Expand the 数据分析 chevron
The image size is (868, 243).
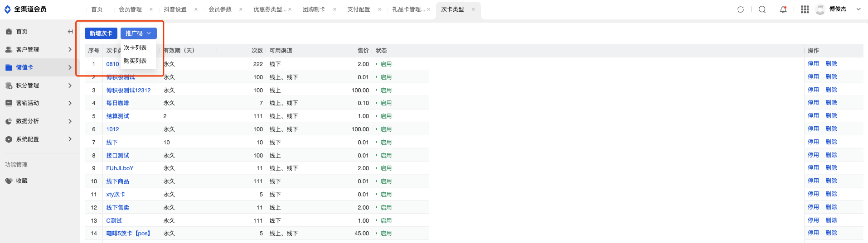[70, 121]
